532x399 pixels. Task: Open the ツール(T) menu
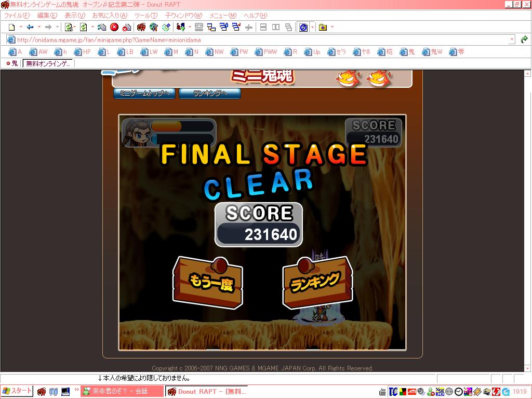pos(146,15)
